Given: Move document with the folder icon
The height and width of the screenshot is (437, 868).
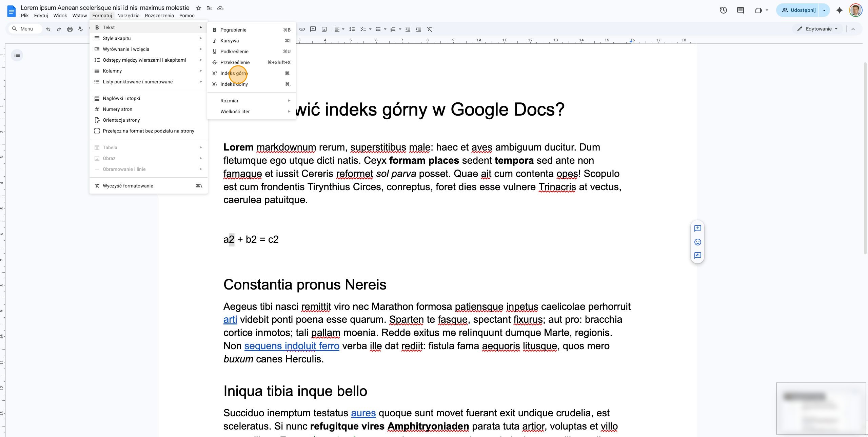Looking at the screenshot, I should click(x=210, y=8).
